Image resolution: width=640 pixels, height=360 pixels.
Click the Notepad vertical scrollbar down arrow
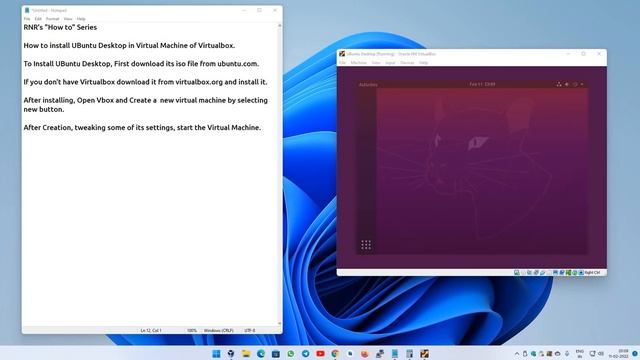280,323
